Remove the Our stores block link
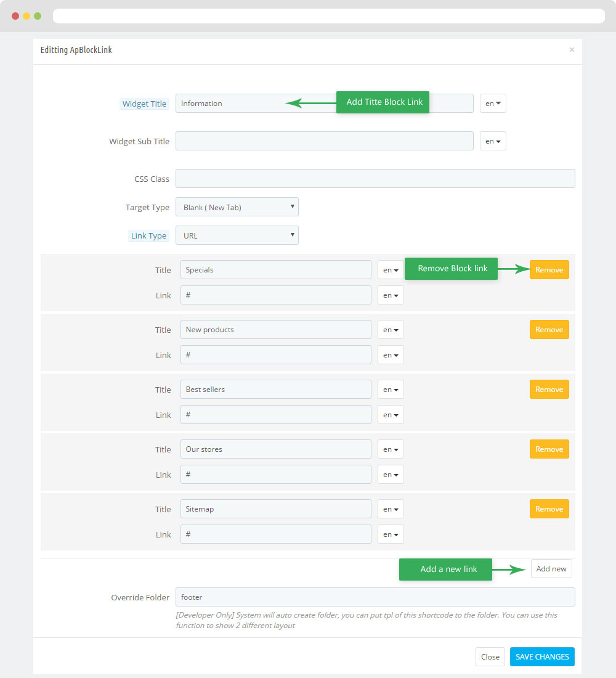 (549, 449)
